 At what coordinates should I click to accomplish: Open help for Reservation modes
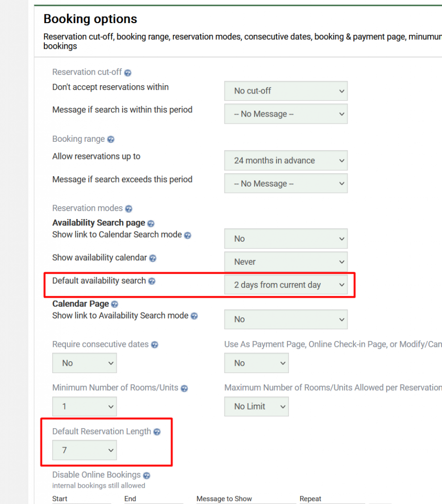(128, 209)
